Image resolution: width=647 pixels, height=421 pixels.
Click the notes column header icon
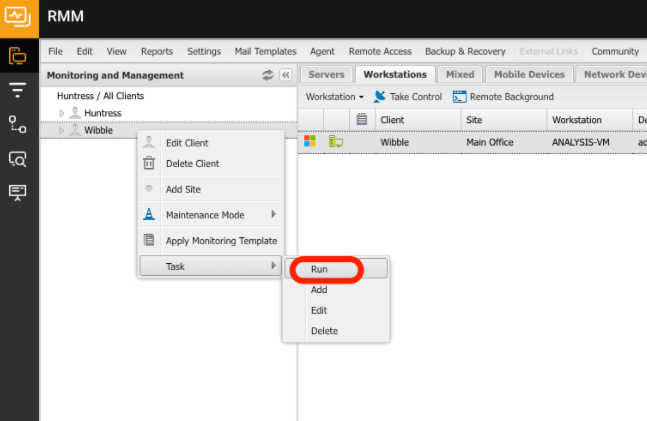click(361, 120)
